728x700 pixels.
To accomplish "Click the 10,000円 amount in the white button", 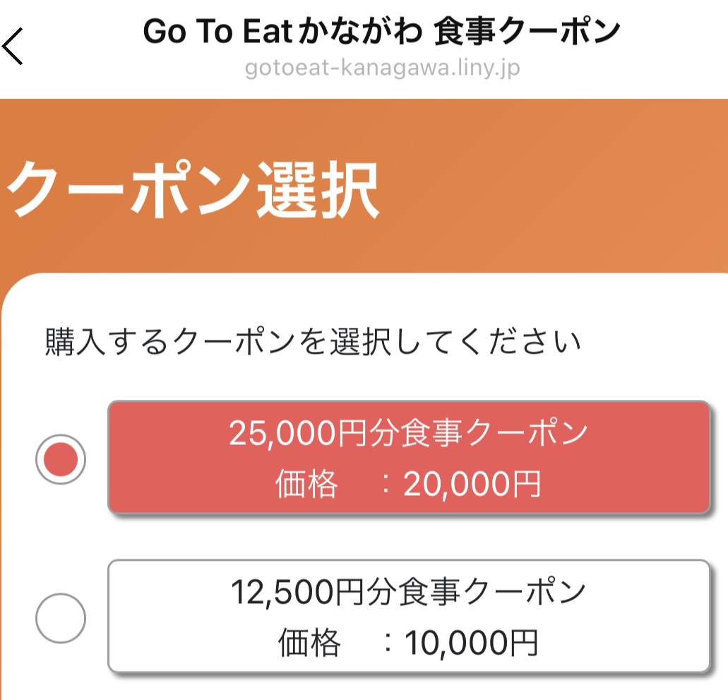I will pyautogui.click(x=472, y=643).
